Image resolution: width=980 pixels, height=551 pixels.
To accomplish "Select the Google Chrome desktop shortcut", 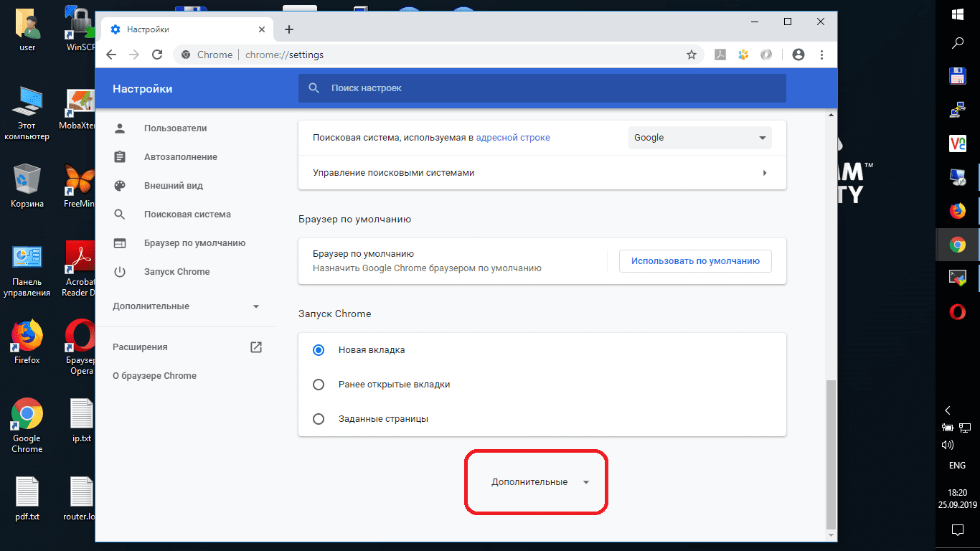I will coord(27,425).
